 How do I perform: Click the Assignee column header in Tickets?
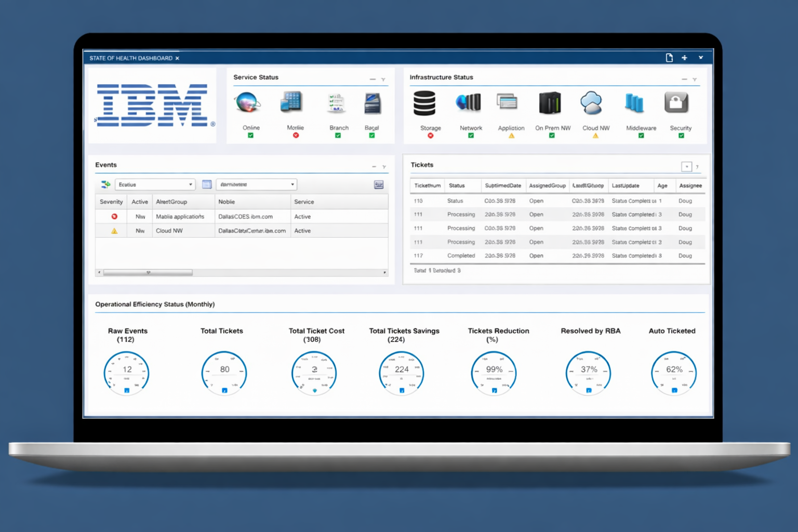(x=690, y=185)
